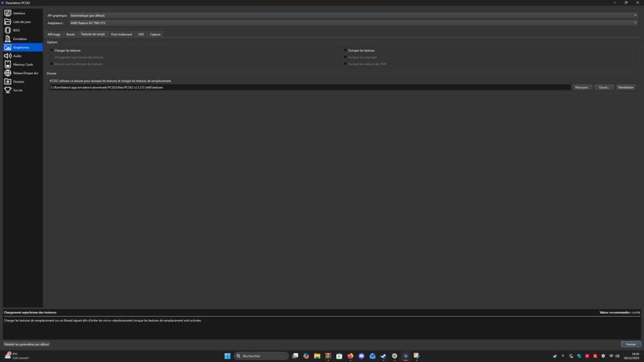Open the BIOS chip icon section
This screenshot has height=362, width=644.
pyautogui.click(x=8, y=30)
